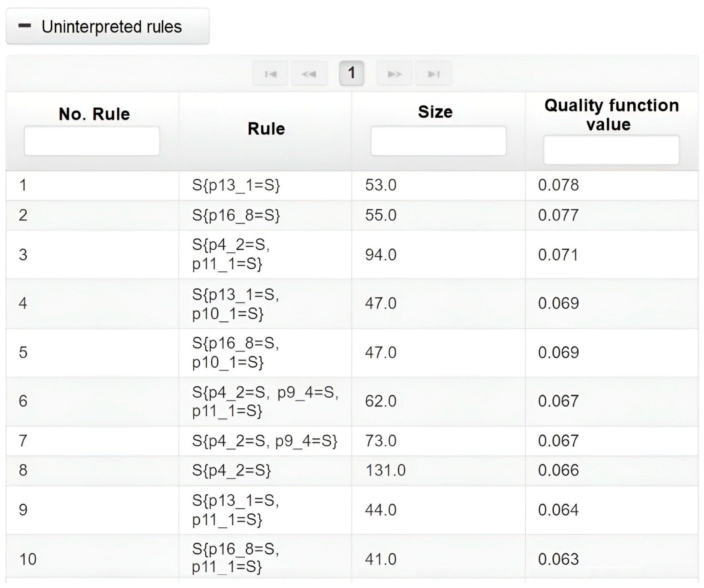Go to first page of rules
This screenshot has height=588, width=704.
coord(270,73)
